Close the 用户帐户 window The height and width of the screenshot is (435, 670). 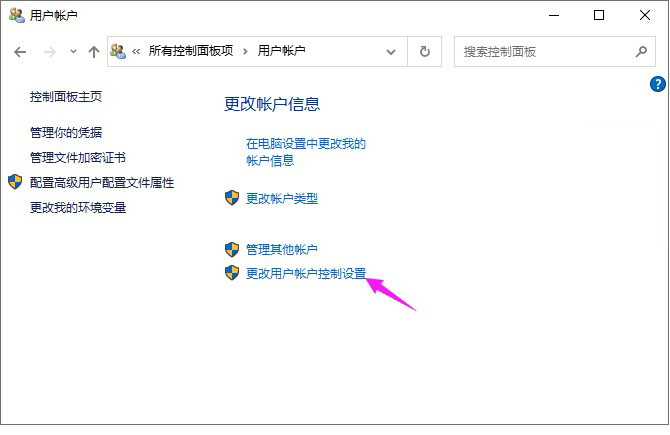click(644, 15)
